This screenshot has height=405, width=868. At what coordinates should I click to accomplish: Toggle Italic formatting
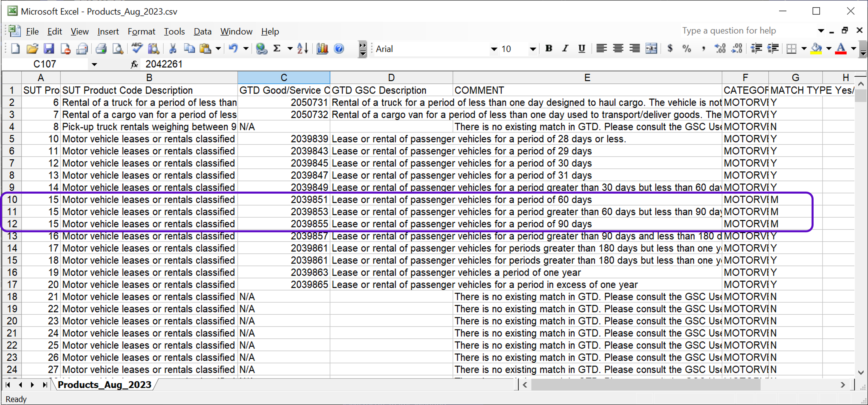pyautogui.click(x=565, y=49)
